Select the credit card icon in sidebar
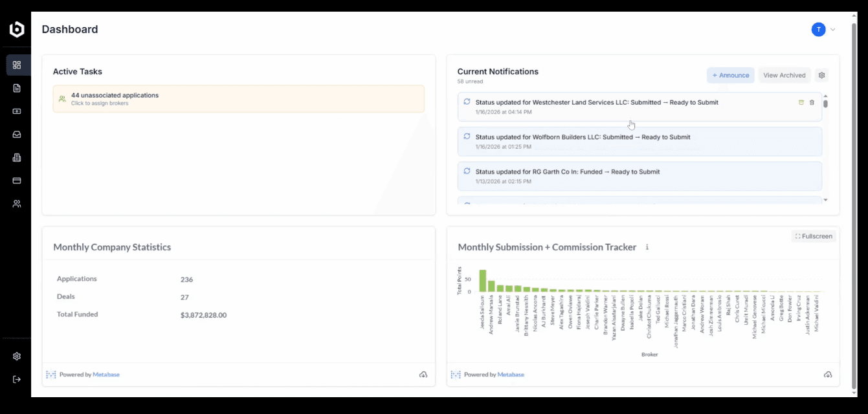Screen dimensions: 868x414 pos(17,180)
